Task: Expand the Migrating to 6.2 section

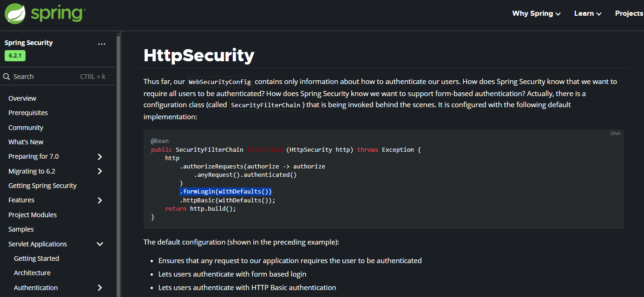Action: coord(99,171)
